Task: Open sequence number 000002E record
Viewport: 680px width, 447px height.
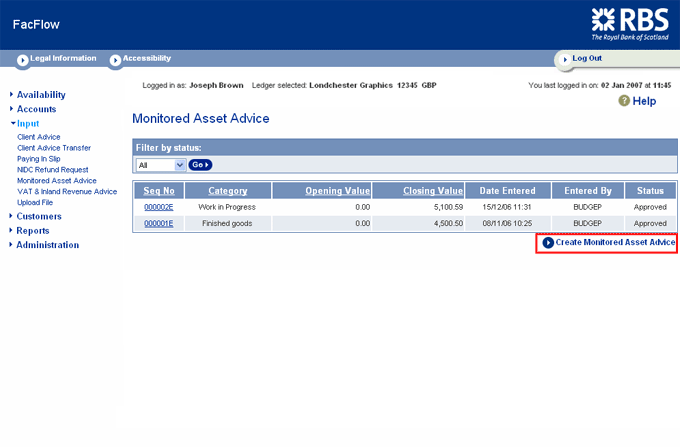Action: click(x=159, y=207)
